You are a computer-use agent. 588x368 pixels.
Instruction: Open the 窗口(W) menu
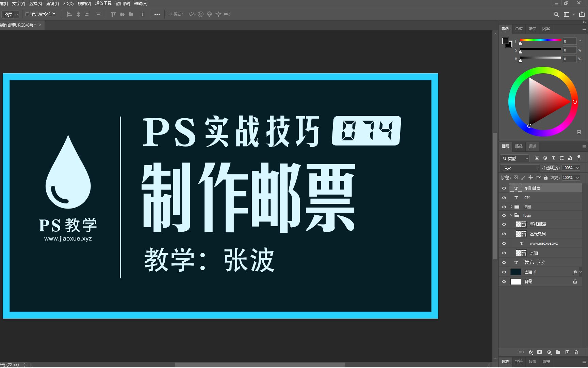[x=122, y=4]
